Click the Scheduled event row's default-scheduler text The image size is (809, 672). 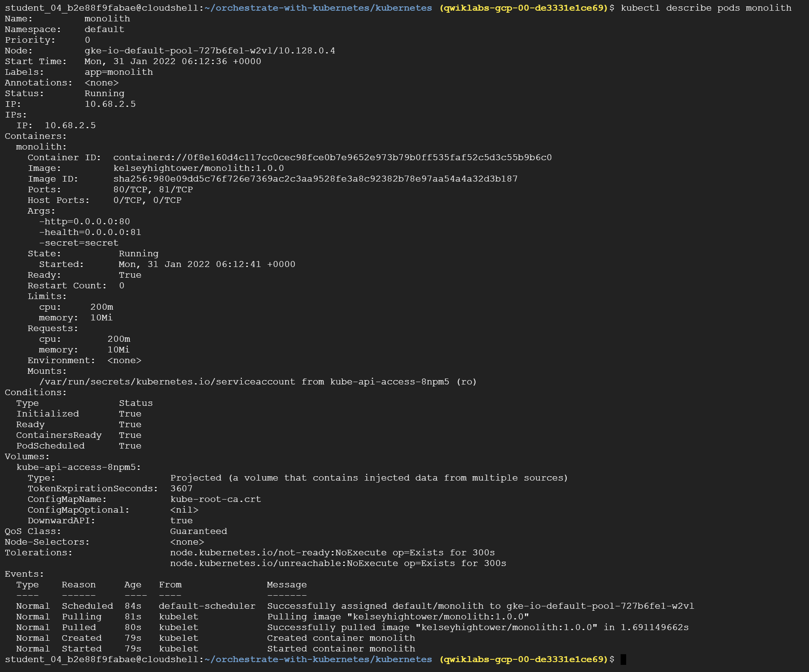[x=207, y=606]
